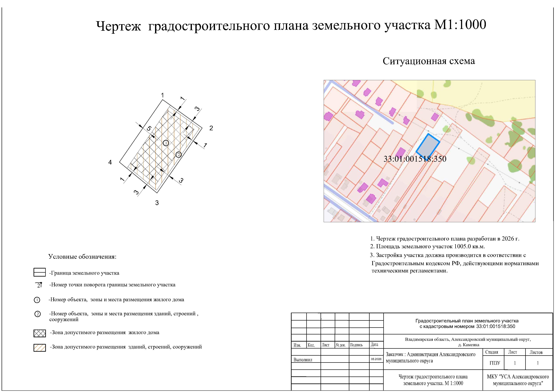Click the circled 2 marker on the plot drawing
This screenshot has height=392, width=555.
click(x=179, y=155)
